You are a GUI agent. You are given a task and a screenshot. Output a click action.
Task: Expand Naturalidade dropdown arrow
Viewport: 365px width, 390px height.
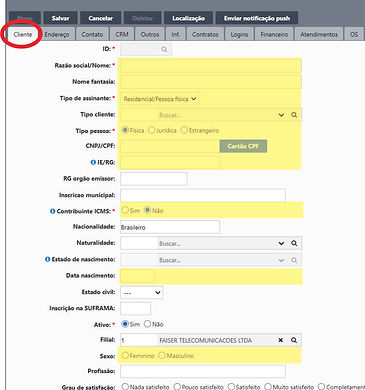pos(281,243)
